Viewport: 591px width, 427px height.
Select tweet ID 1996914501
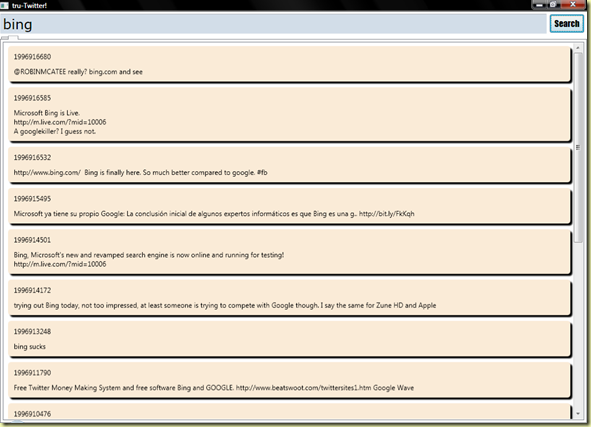pyautogui.click(x=32, y=240)
